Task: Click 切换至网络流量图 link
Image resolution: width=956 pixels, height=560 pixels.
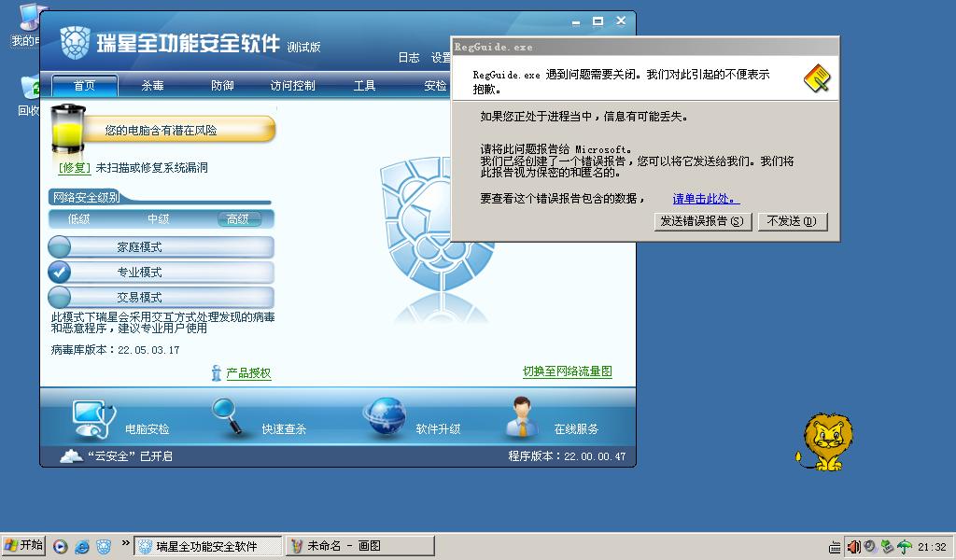Action: pyautogui.click(x=567, y=371)
